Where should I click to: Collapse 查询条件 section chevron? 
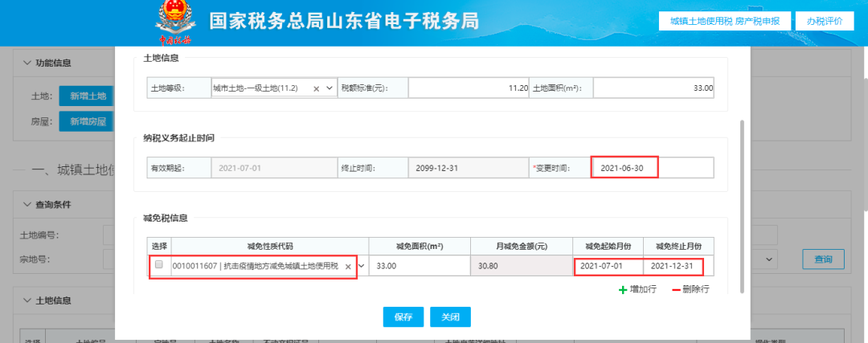point(27,204)
